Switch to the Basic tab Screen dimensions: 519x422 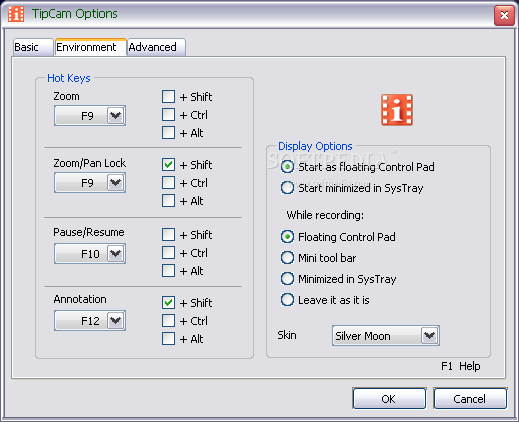(33, 47)
